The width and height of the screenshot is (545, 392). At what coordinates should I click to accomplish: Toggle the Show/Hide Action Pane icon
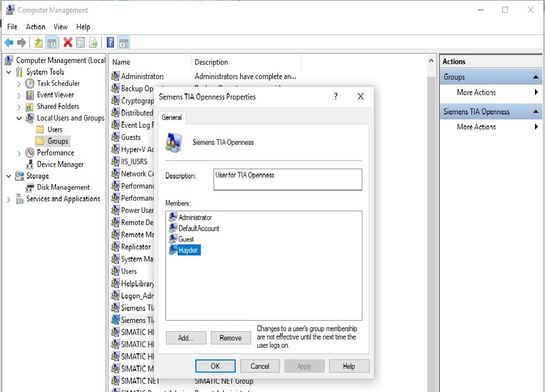coord(124,43)
